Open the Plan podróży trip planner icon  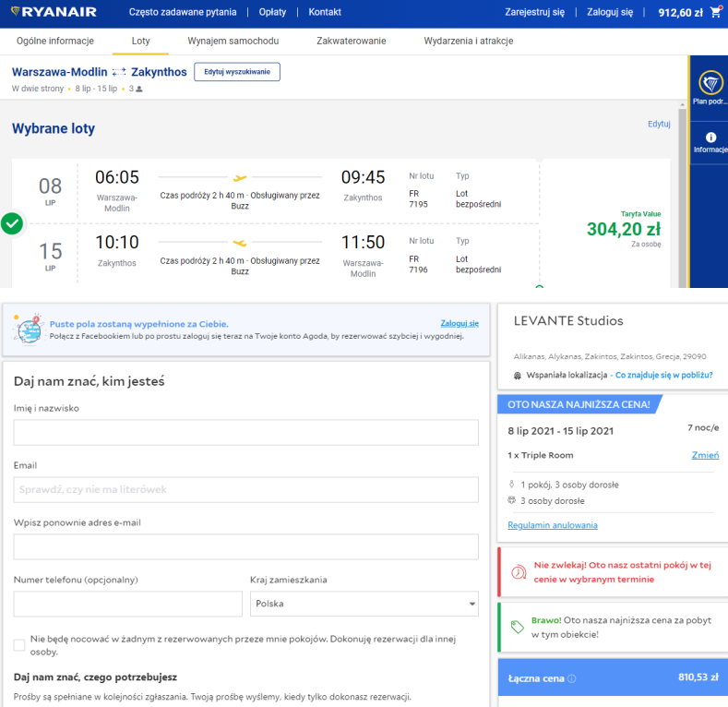tap(710, 83)
